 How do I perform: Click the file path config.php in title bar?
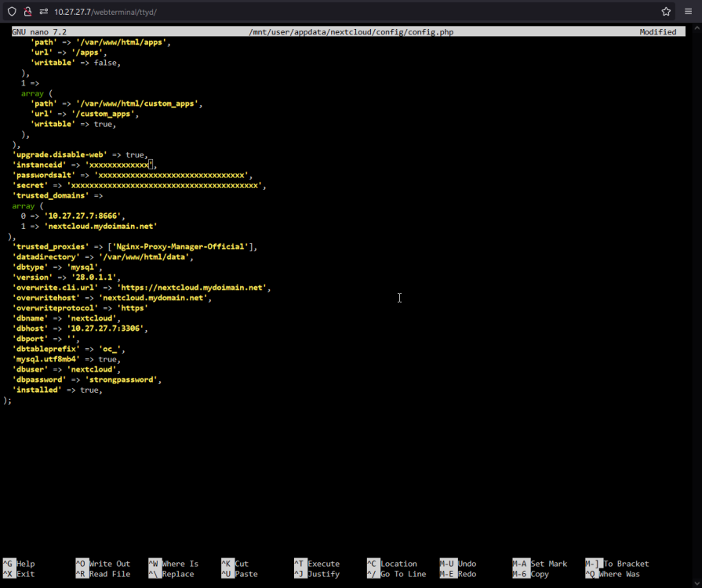click(351, 32)
